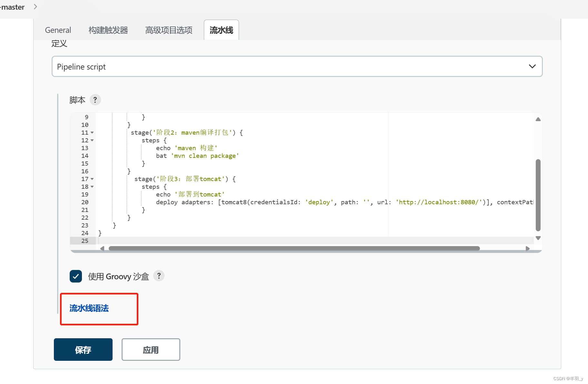Select the 流水线 tab
588x384 pixels.
point(221,30)
